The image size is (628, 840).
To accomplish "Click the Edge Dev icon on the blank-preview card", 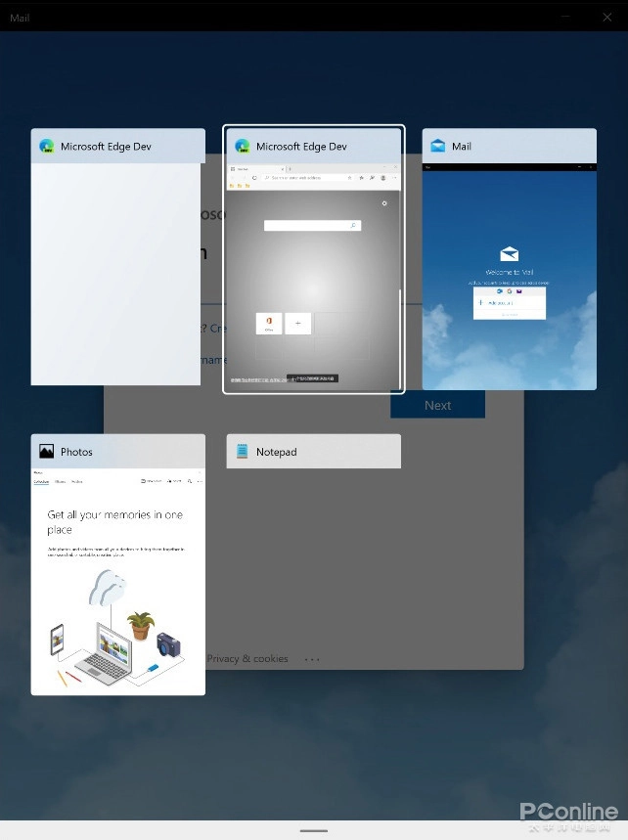I will [x=47, y=146].
